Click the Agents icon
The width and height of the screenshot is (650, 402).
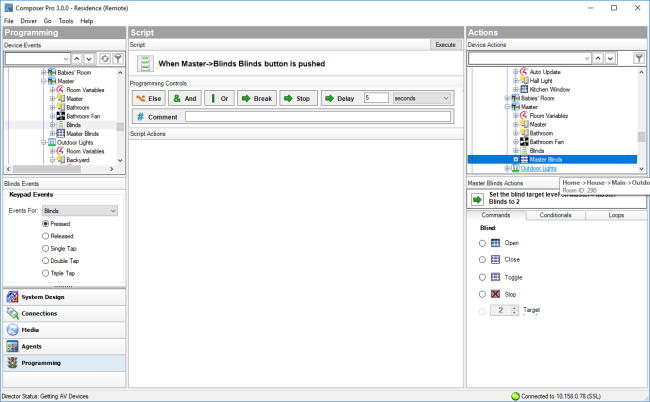click(x=12, y=346)
